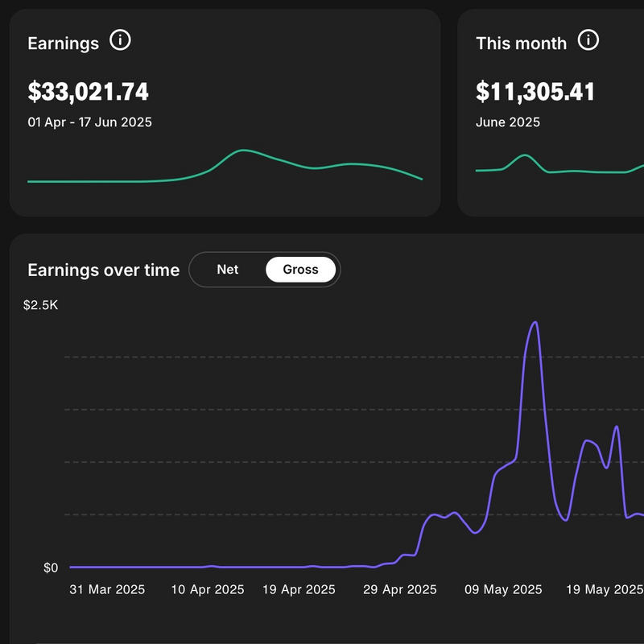Switch the chart to Net earnings
This screenshot has width=644, height=644.
coord(228,270)
